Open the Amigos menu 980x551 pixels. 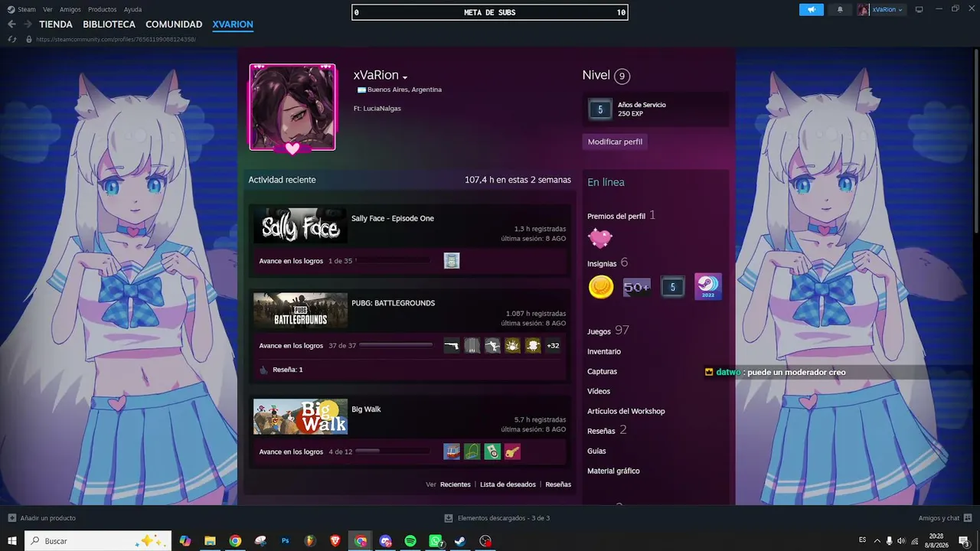click(x=70, y=9)
